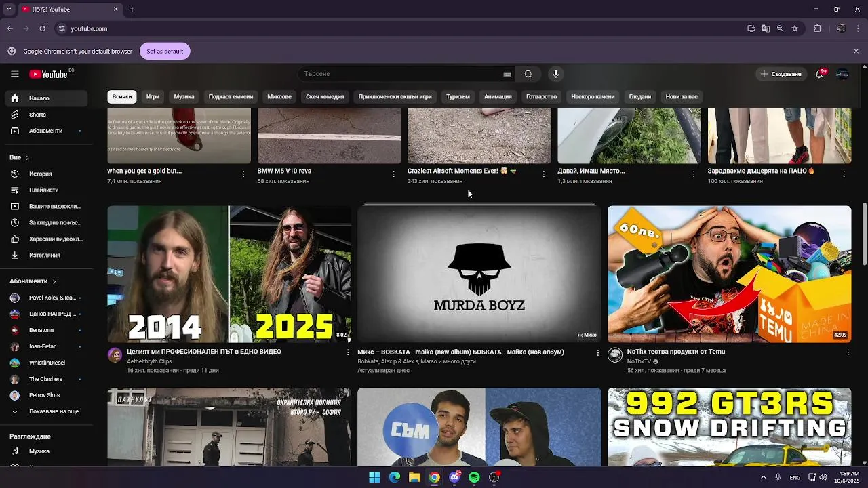Select the Готварство chip
The height and width of the screenshot is (488, 868).
[x=541, y=96]
